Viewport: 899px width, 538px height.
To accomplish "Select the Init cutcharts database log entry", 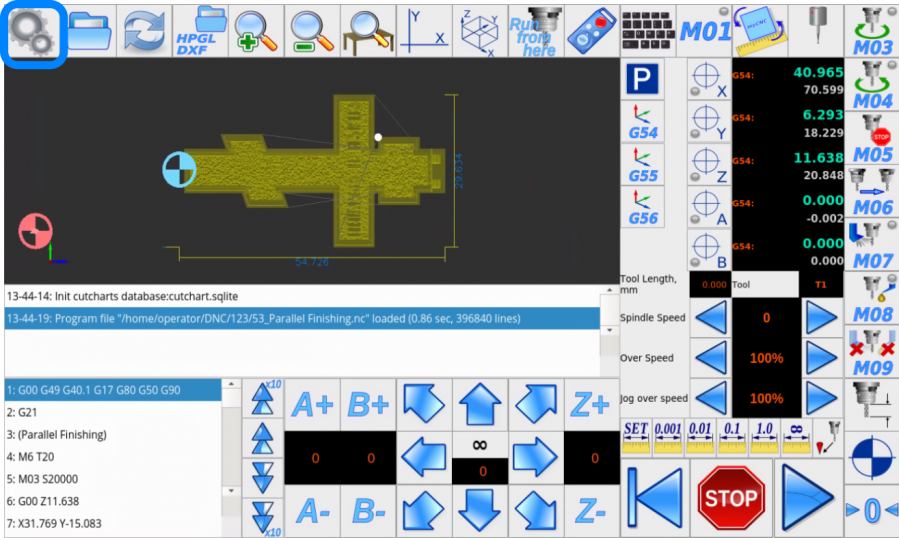I will click(302, 296).
